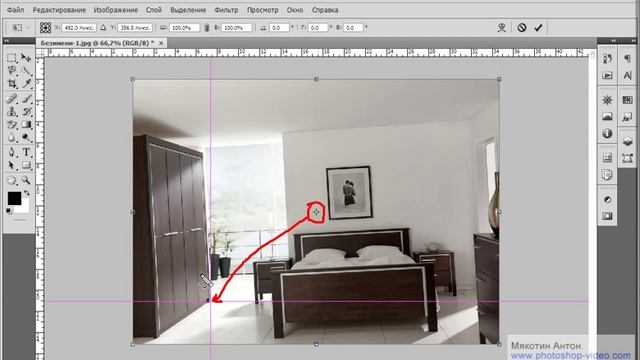
Task: Open the Histogram panel icon
Action: point(607,117)
